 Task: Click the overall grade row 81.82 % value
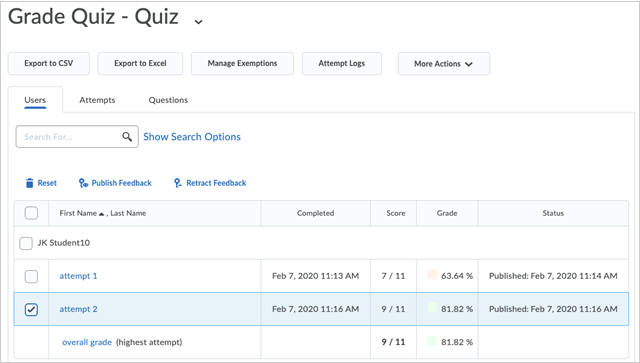pyautogui.click(x=457, y=342)
